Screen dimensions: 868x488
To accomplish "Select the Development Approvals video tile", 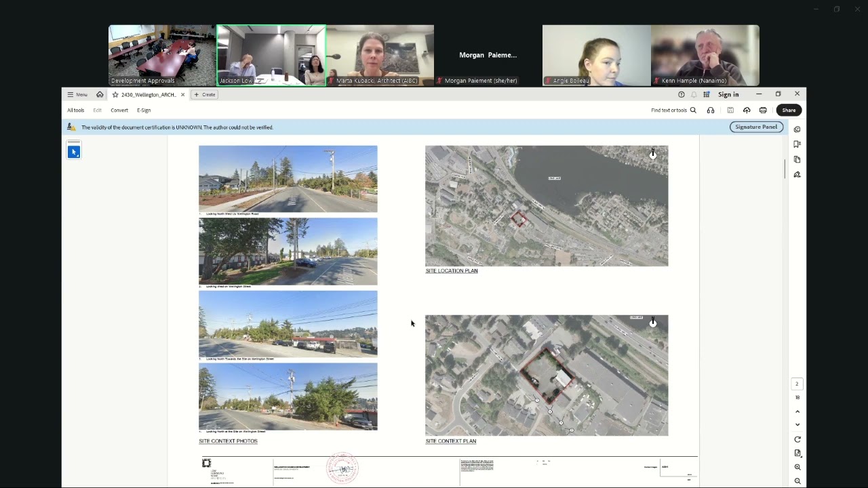I will tap(163, 56).
